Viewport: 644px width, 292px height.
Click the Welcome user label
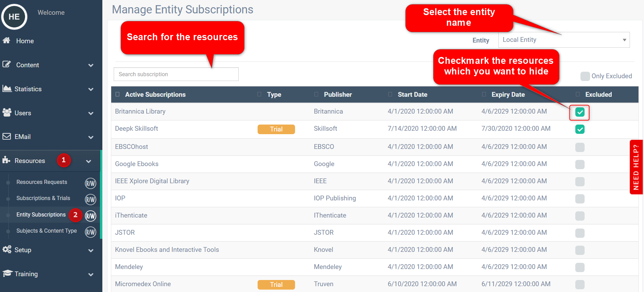coord(51,12)
